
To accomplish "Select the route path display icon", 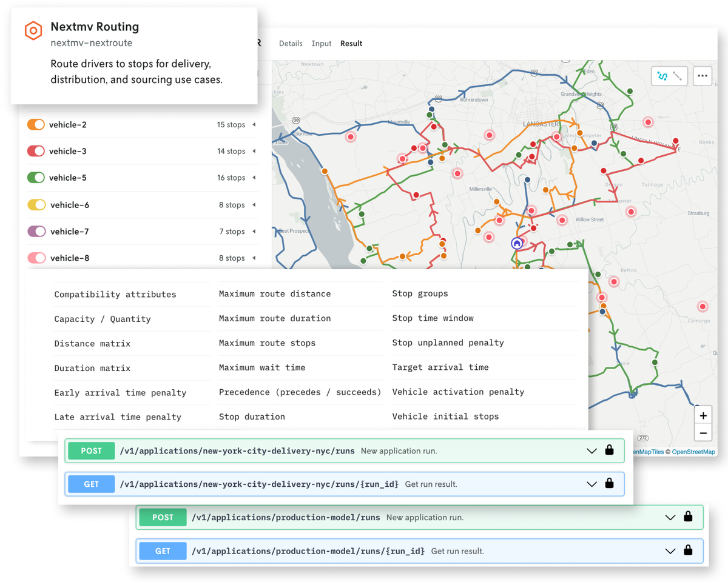I will (x=662, y=75).
